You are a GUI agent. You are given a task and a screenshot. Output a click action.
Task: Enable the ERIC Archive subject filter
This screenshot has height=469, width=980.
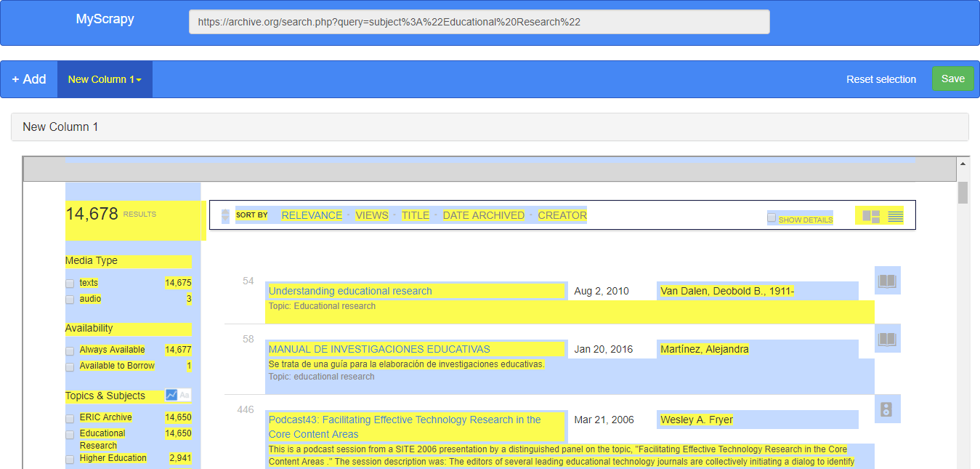coord(69,417)
